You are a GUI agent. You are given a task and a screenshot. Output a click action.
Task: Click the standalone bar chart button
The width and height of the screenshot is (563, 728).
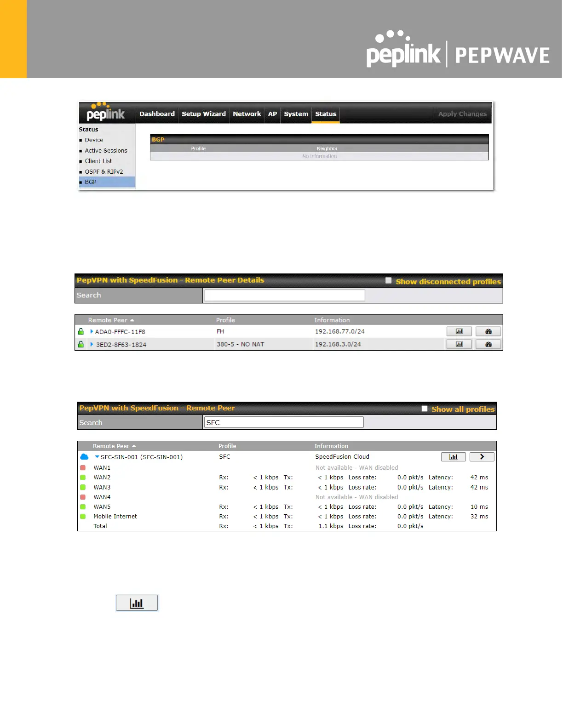click(x=137, y=603)
